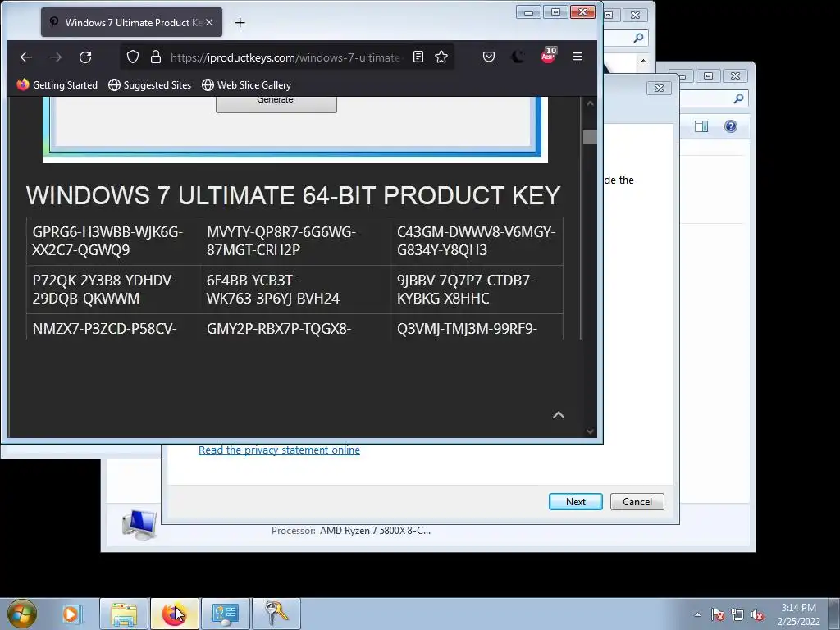This screenshot has height=630, width=840.
Task: Open Adblock Plus extension icon
Action: [x=548, y=56]
